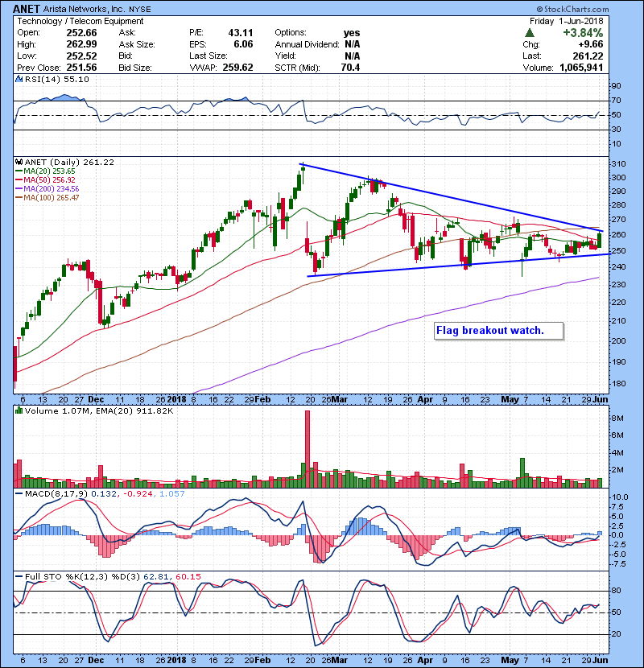Click the Mar label on price chart date axis
Viewport: 644px width, 668px height.
[339, 400]
